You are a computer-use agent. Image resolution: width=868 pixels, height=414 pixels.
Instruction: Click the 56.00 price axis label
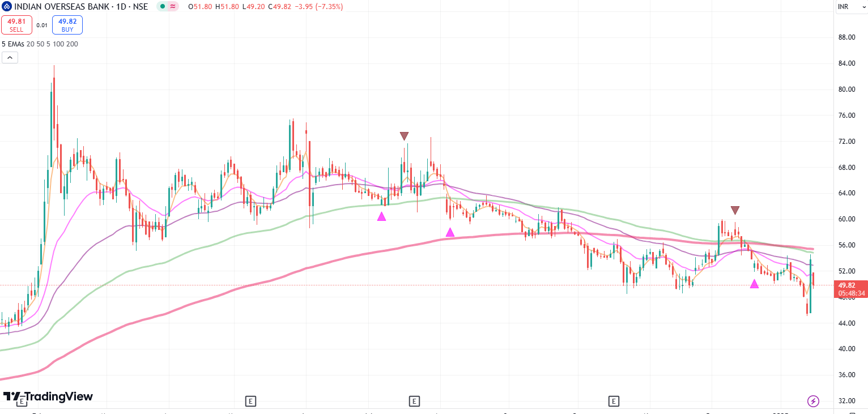(846, 245)
